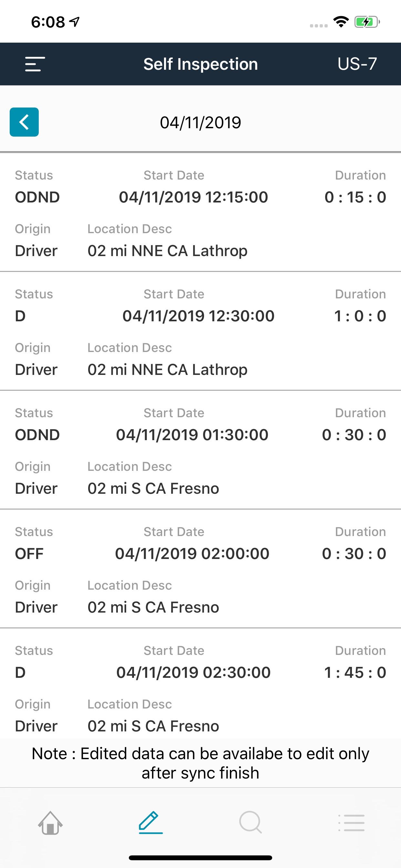
Task: Select the US-7 ruleset label
Action: point(357,64)
